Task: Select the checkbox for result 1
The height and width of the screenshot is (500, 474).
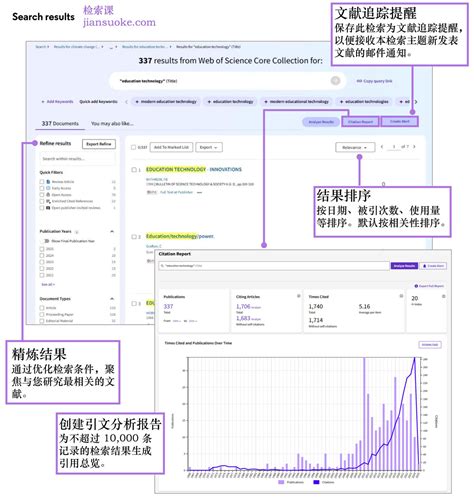Action: [134, 170]
